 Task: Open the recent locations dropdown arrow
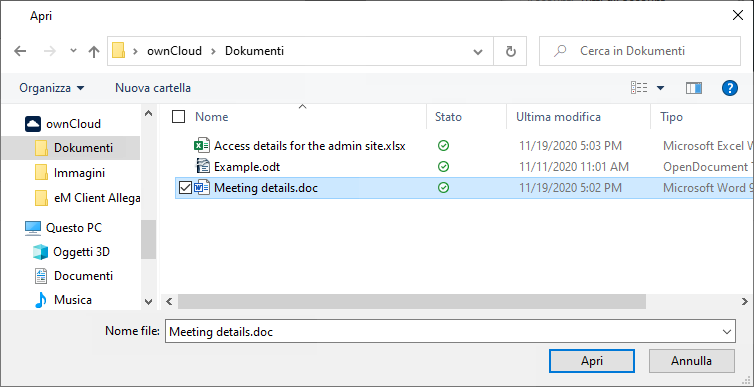coord(73,50)
